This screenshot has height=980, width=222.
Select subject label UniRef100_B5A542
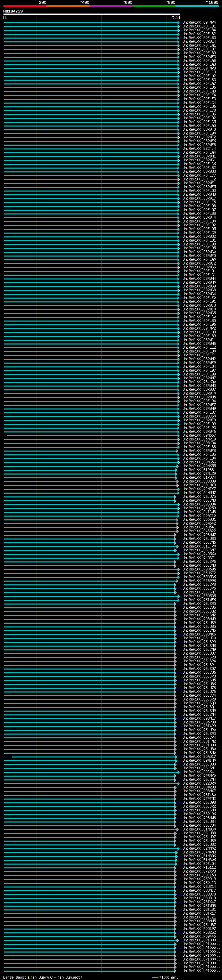tap(199, 524)
